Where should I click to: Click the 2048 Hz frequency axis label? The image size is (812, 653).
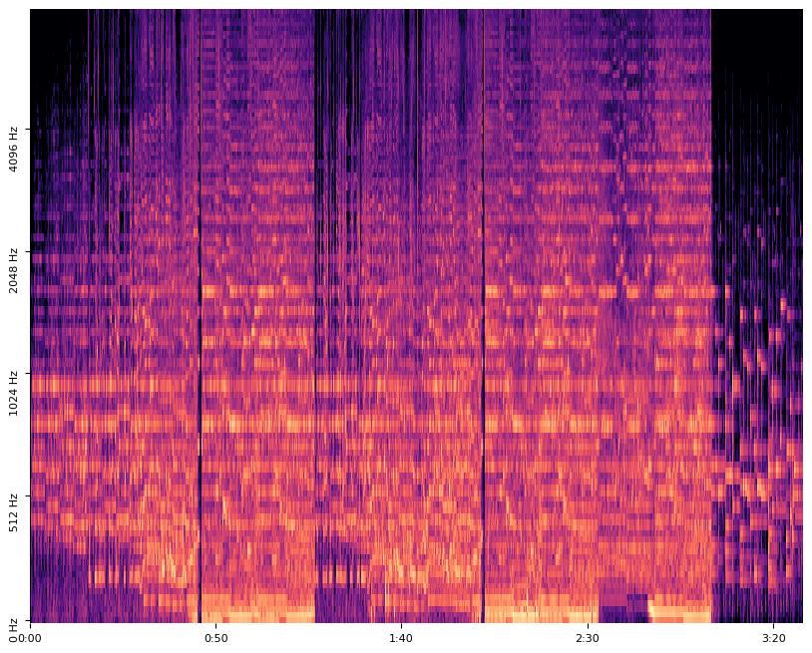pos(13,271)
